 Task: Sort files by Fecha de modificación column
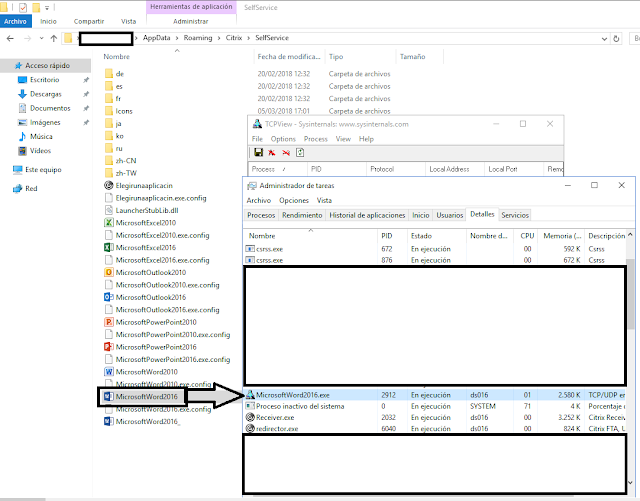pos(289,57)
